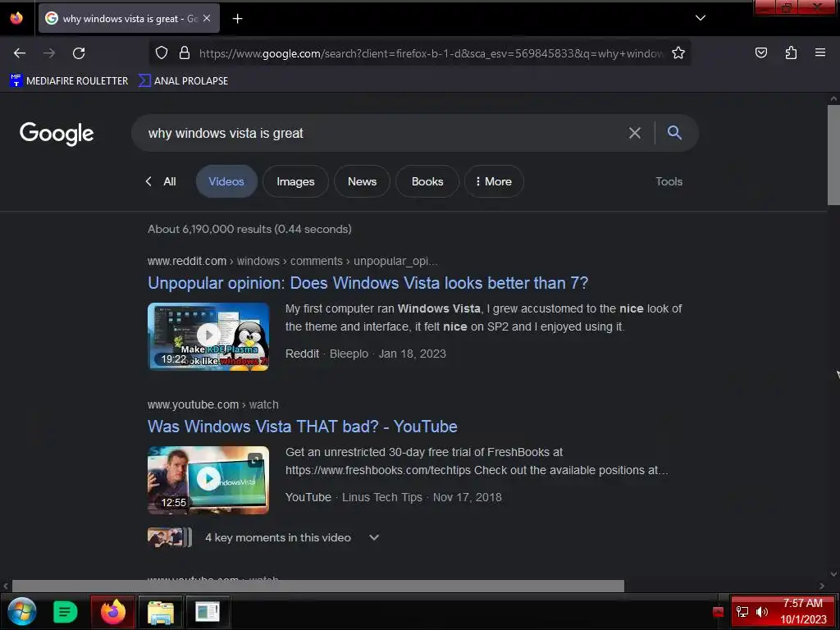This screenshot has width=840, height=630.
Task: Open Windows Explorer from taskbar
Action: tap(161, 611)
